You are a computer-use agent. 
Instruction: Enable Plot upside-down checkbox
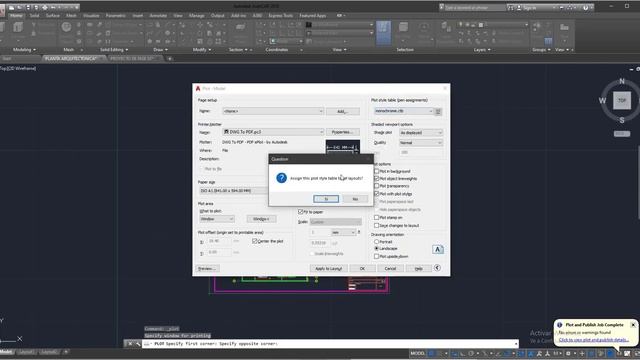click(x=377, y=256)
